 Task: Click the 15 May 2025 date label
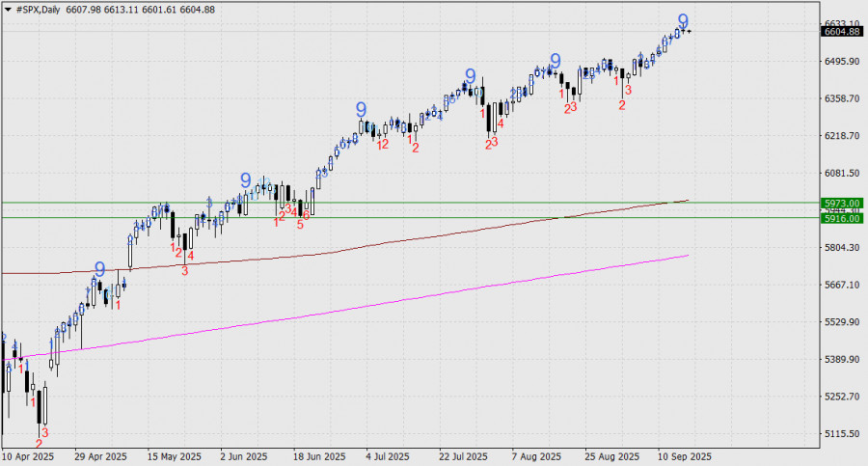(x=175, y=456)
